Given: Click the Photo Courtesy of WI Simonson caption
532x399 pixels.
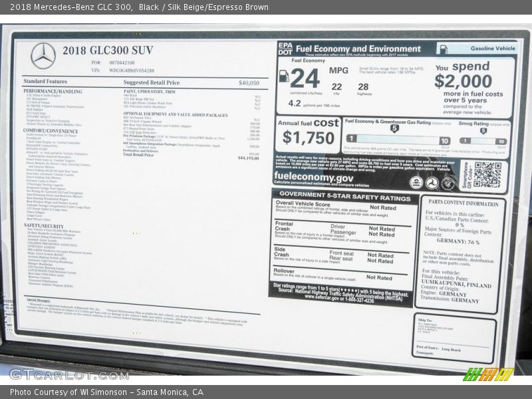Looking at the screenshot, I should point(106,392).
